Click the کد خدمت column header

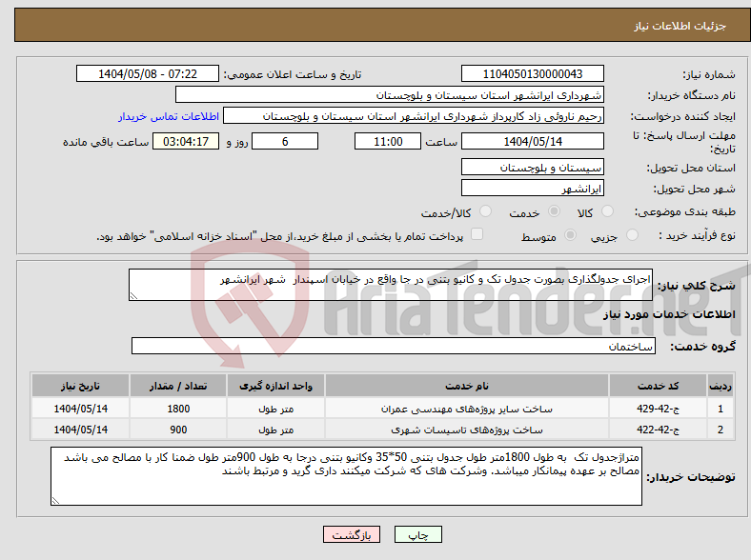pos(659,386)
